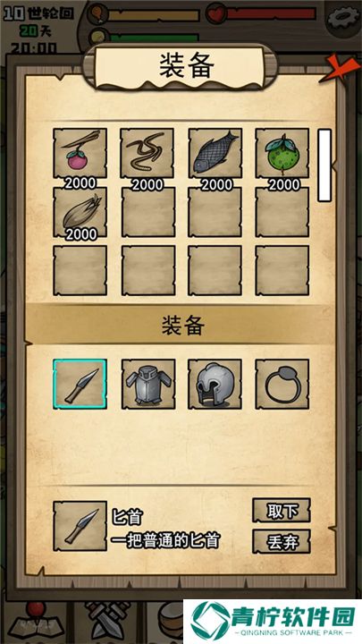Select the equipped chest armor slot
This screenshot has height=644, width=362.
[148, 384]
